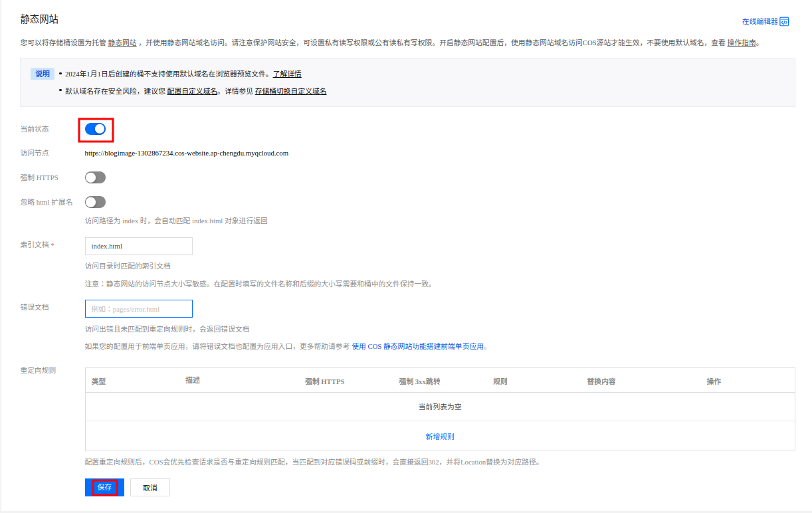Click the 错误文档 input field

(138, 308)
